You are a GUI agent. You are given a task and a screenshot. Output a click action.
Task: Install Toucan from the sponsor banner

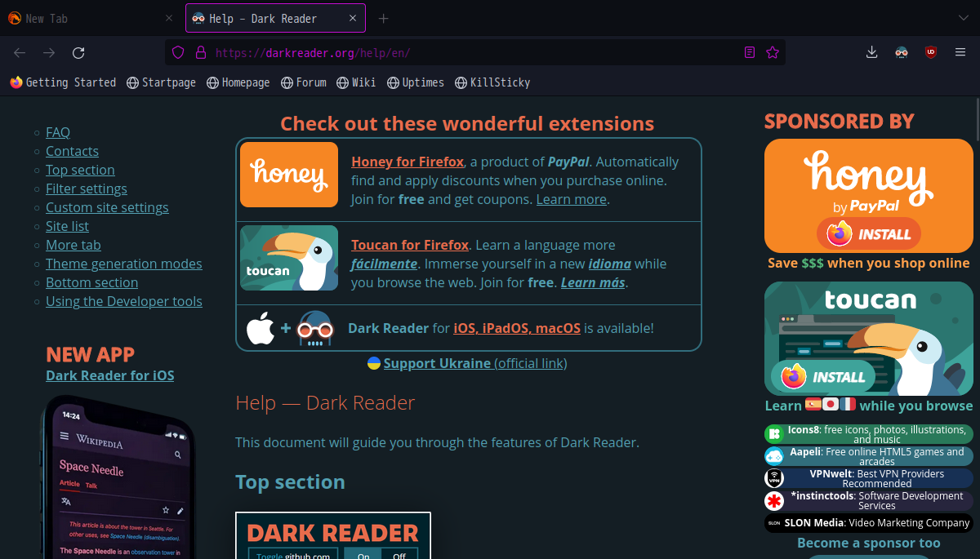(x=823, y=377)
